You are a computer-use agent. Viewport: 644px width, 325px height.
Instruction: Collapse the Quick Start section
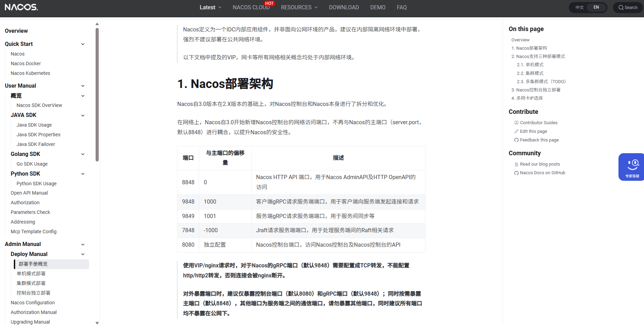[83, 44]
